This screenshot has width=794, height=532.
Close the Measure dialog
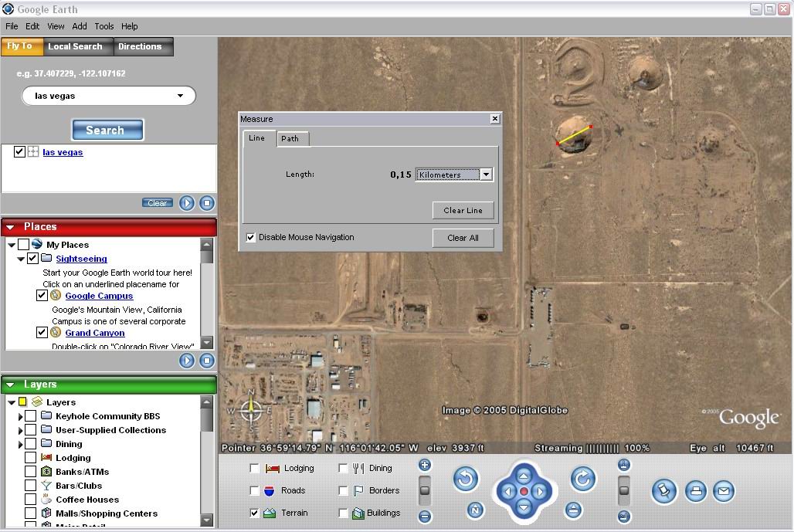click(x=495, y=118)
